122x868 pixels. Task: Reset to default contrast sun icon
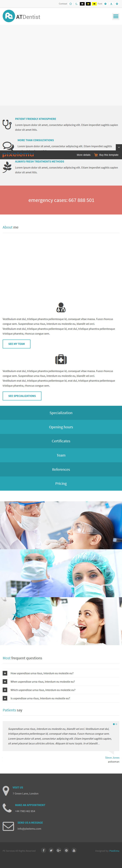[71, 4]
